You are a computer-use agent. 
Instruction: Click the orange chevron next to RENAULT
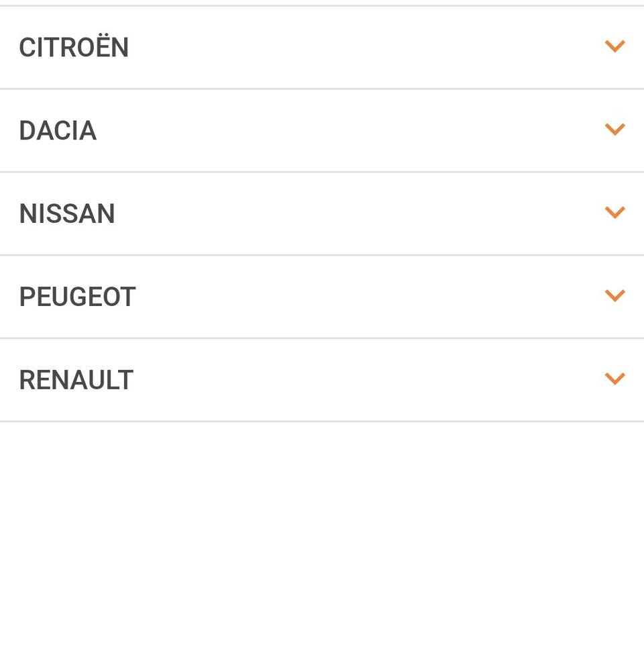point(614,379)
